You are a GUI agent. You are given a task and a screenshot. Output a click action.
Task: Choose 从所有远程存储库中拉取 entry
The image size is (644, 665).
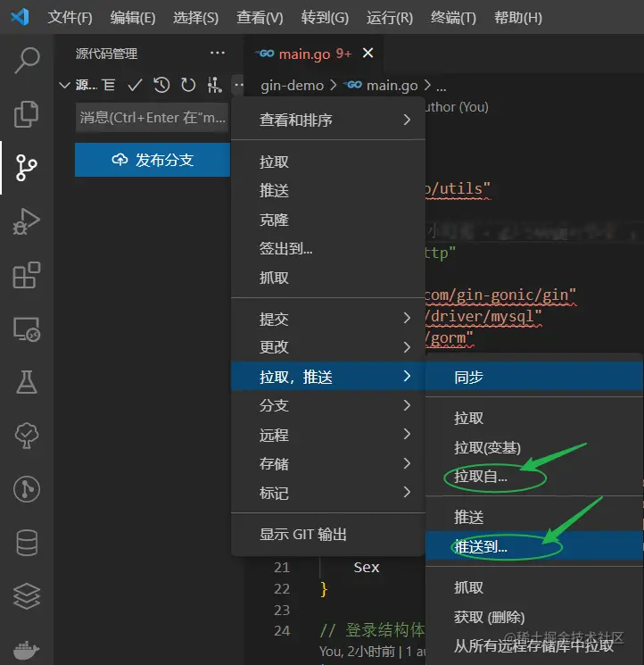point(534,646)
